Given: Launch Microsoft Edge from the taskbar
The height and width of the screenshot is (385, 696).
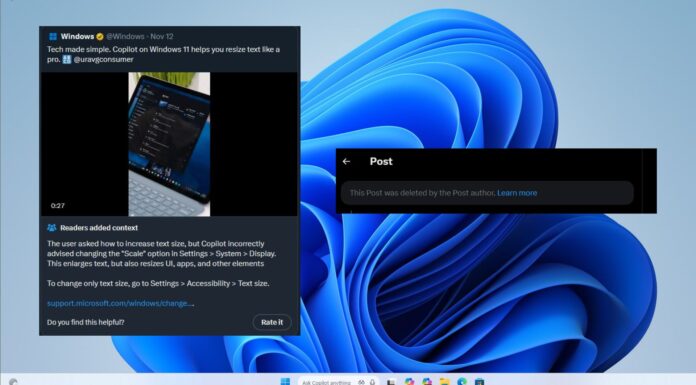Looking at the screenshot, I should pos(462,382).
